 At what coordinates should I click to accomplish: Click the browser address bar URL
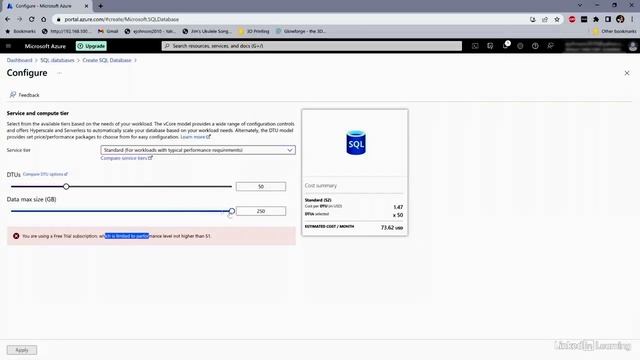122,19
